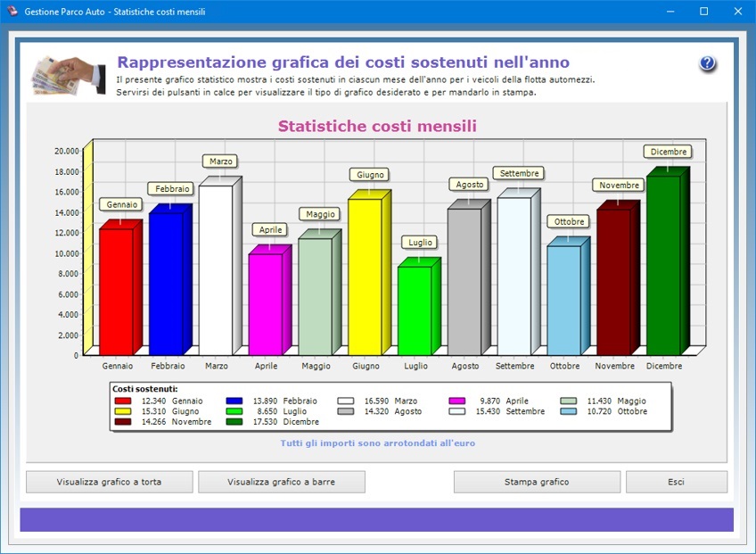The image size is (756, 554).
Task: Click the pale green Maggio legend swatch
Action: click(569, 401)
